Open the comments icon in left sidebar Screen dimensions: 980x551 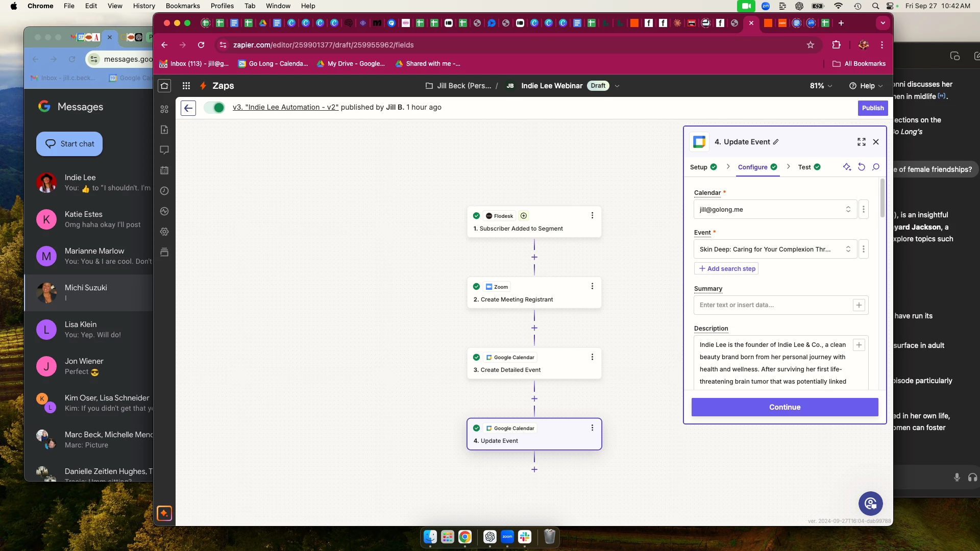coord(164,150)
